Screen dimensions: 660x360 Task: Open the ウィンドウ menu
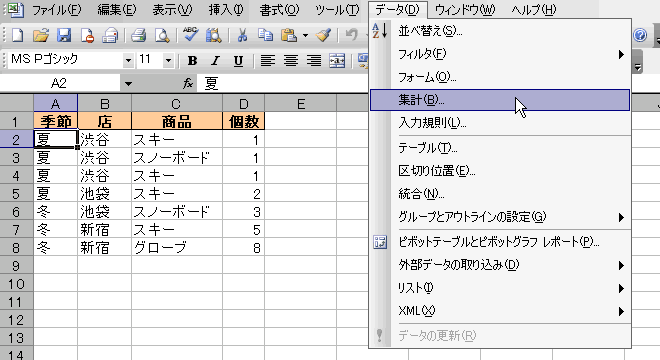tap(465, 9)
